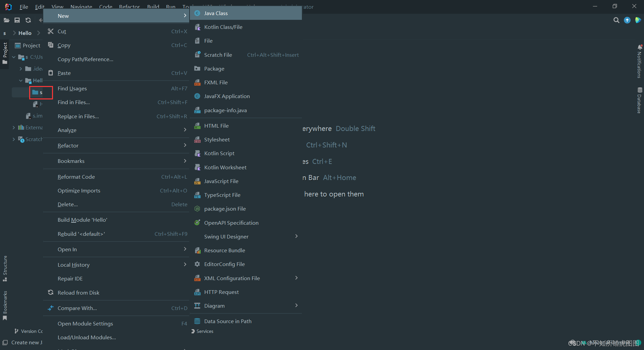The image size is (644, 350).
Task: Select Kotlin Worksheet entry
Action: click(x=246, y=167)
